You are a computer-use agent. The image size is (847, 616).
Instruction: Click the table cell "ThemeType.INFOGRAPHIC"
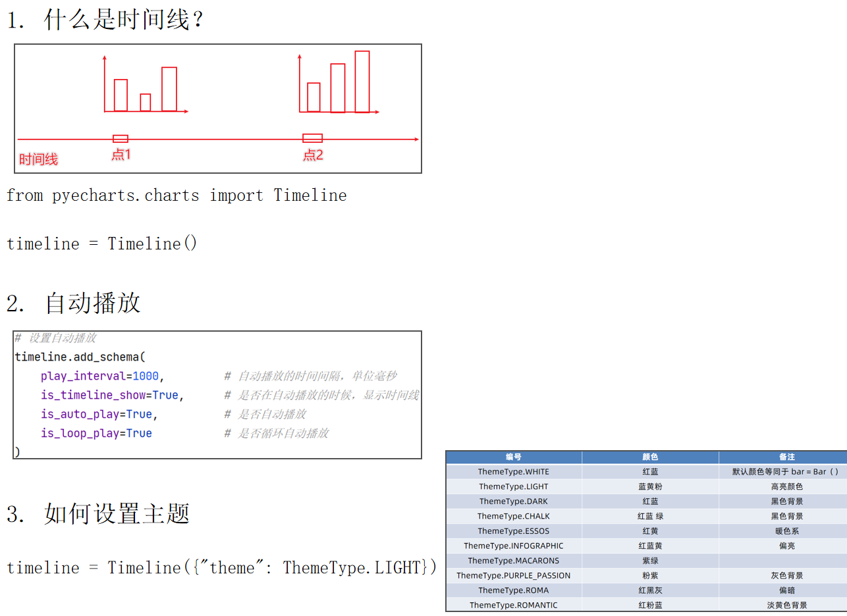[514, 546]
